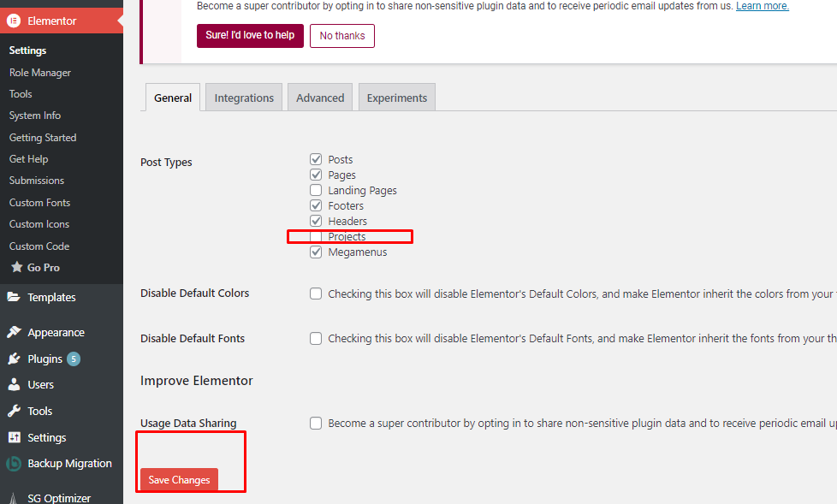Open the Experiments tab

coord(397,98)
